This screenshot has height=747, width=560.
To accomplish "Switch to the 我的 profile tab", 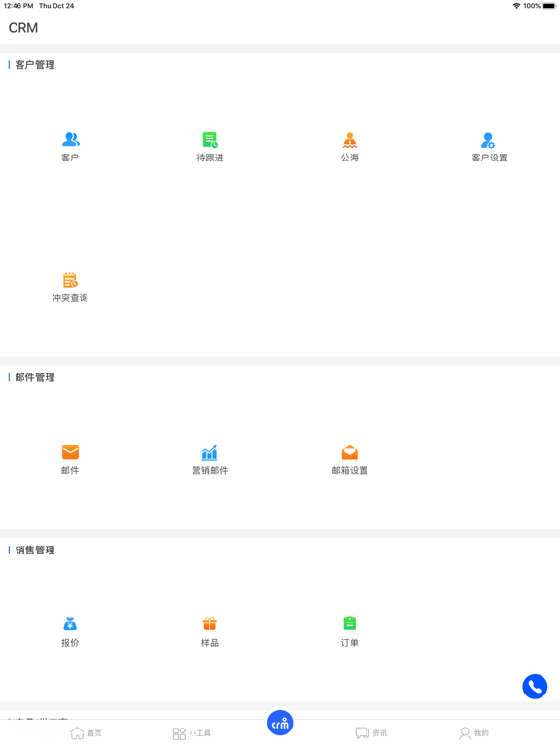I will coord(473,732).
